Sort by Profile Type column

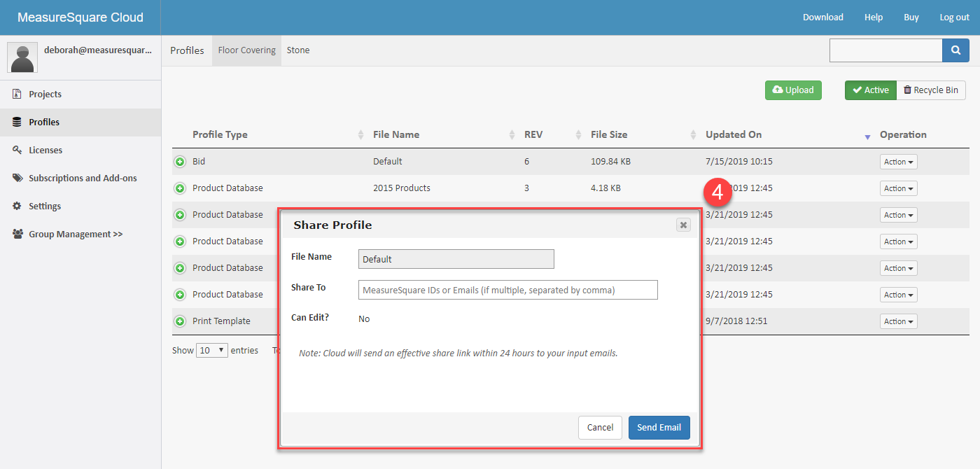tap(220, 134)
